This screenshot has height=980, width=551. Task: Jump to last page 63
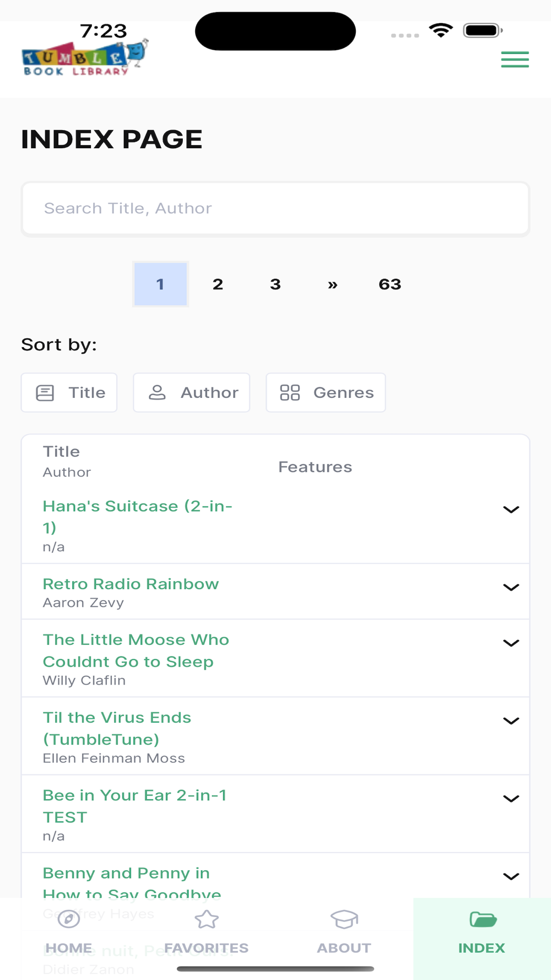(x=390, y=284)
